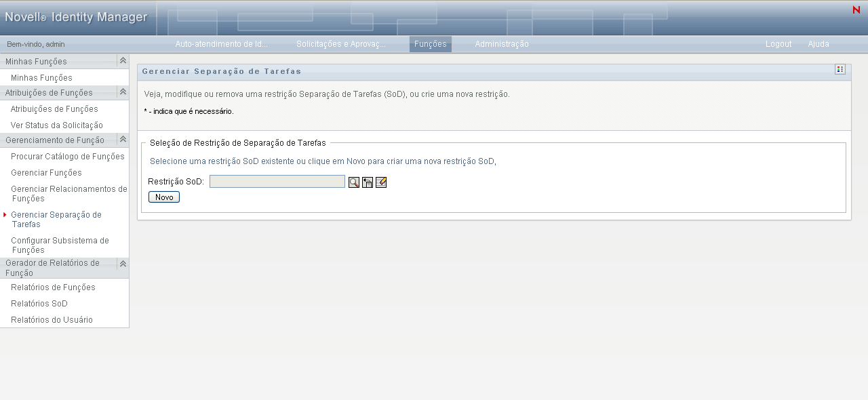The height and width of the screenshot is (400, 868).
Task: Click the panel options icon on Gerenciar Separação header
Action: point(840,69)
